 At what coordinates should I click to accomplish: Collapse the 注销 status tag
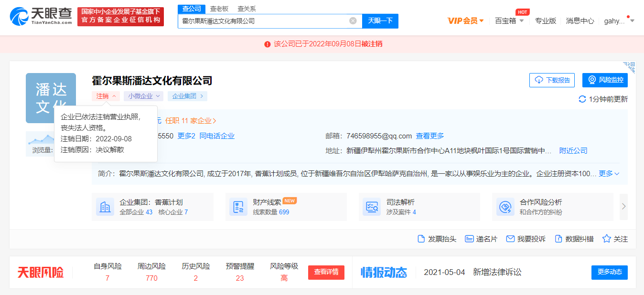(106, 96)
